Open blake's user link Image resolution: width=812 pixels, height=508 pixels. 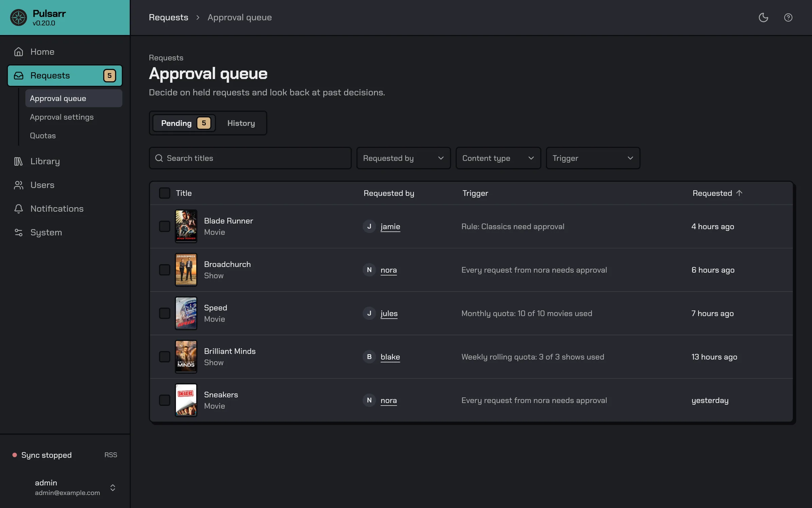click(390, 357)
